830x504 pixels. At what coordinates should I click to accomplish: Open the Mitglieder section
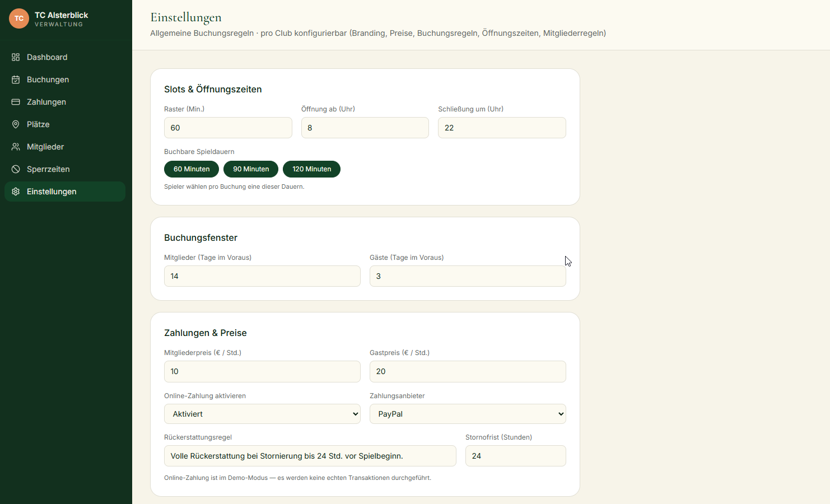(x=65, y=147)
